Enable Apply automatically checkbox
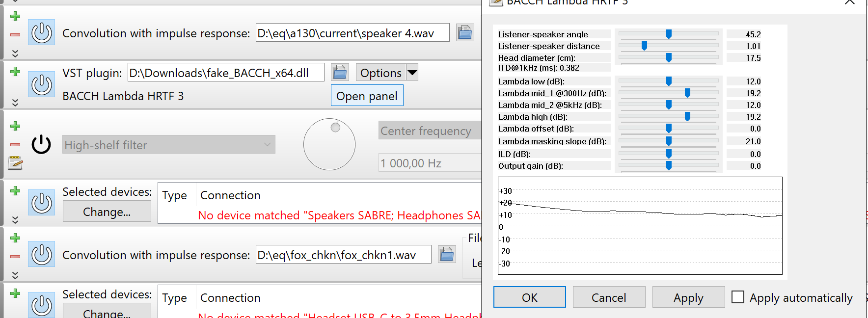The image size is (868, 318). [738, 297]
